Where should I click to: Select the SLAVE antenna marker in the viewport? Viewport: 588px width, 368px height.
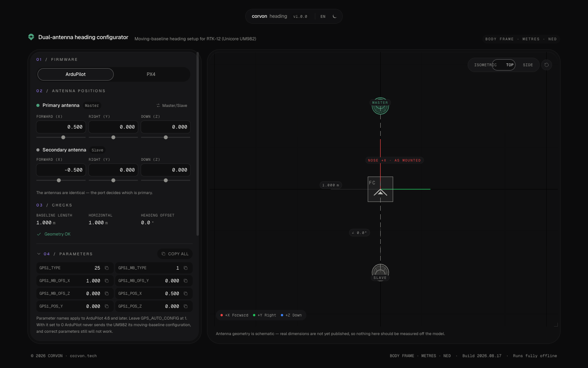click(x=380, y=272)
